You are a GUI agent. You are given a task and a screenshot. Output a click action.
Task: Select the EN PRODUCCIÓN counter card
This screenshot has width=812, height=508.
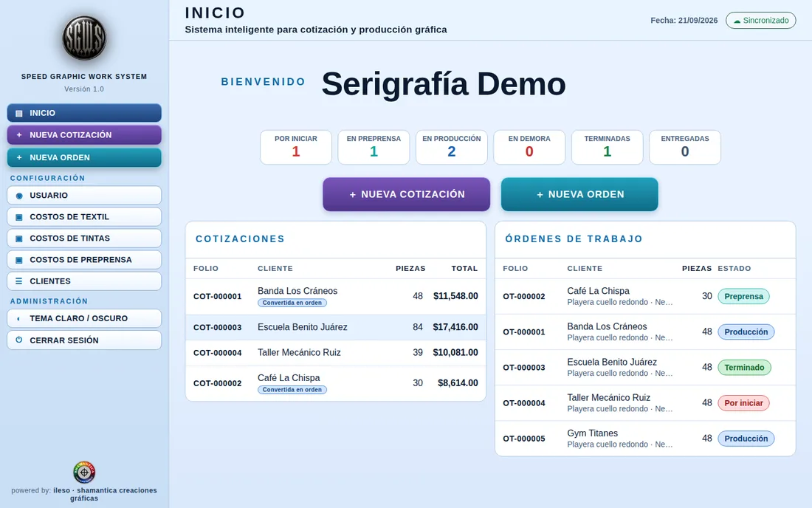click(452, 147)
